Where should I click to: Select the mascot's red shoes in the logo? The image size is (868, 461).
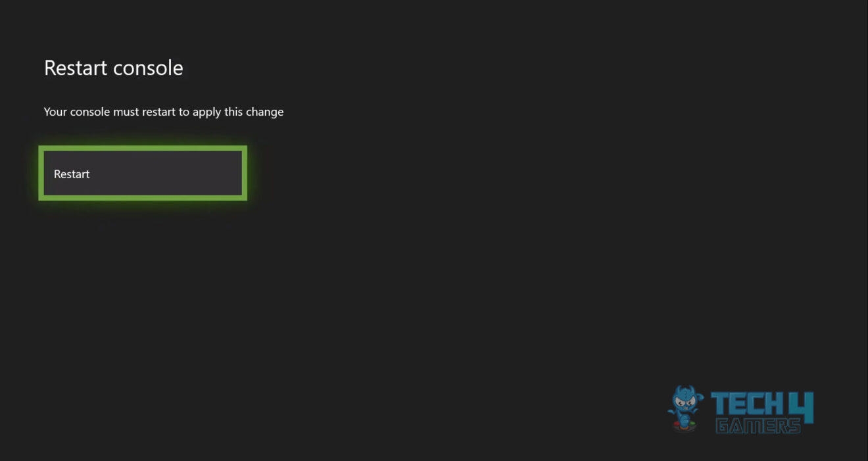676,423
